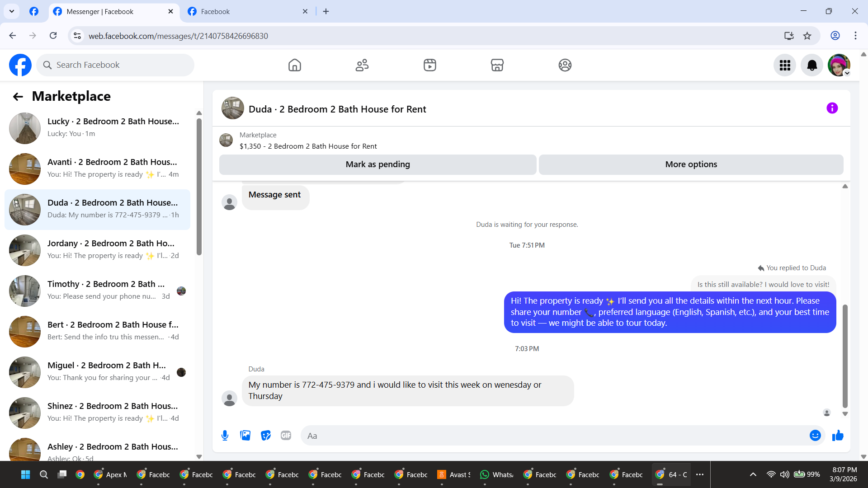Open the emoji picker smiley
Viewport: 868px width, 488px height.
[815, 436]
